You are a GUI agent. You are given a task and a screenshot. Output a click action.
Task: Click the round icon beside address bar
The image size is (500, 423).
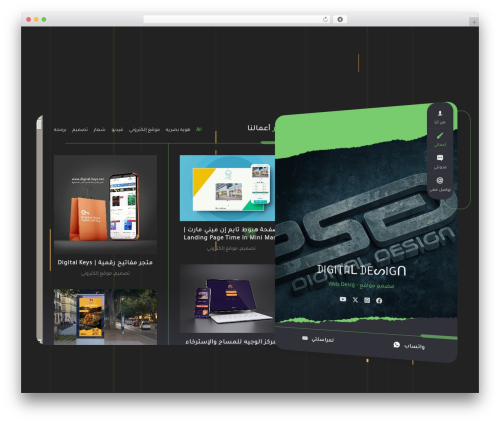tap(340, 20)
